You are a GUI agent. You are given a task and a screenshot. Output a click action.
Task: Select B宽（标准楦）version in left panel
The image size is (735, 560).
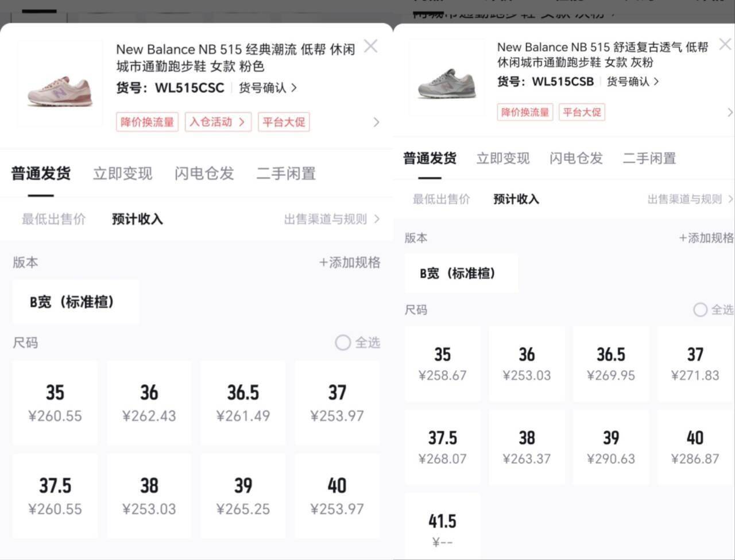(75, 302)
